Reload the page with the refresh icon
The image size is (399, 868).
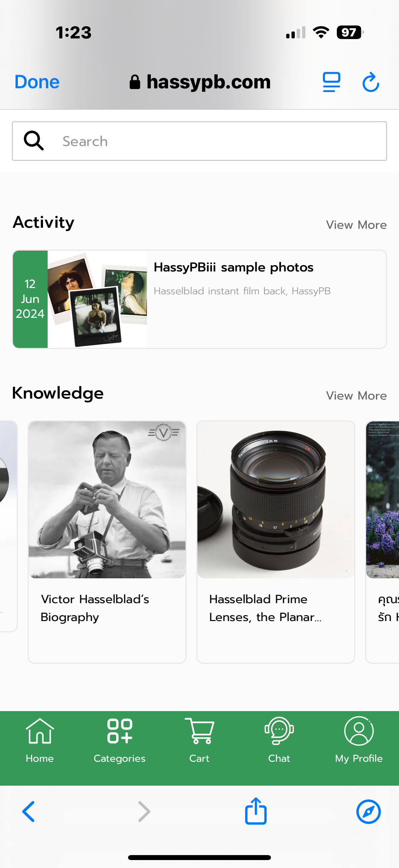coord(371,82)
